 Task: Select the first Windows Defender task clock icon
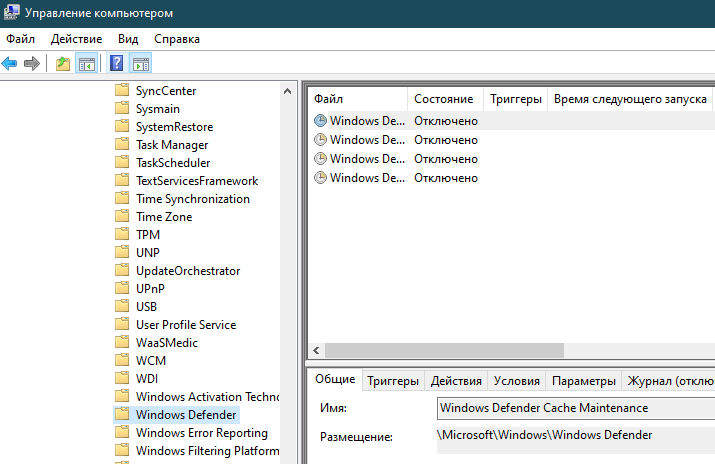coord(320,121)
